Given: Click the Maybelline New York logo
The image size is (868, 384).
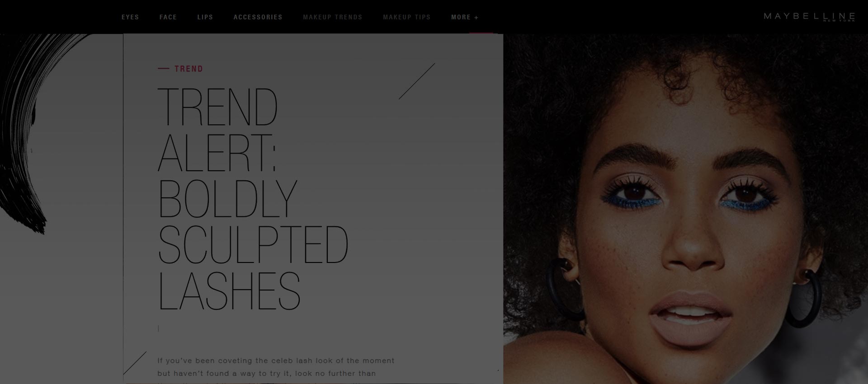Looking at the screenshot, I should [809, 17].
